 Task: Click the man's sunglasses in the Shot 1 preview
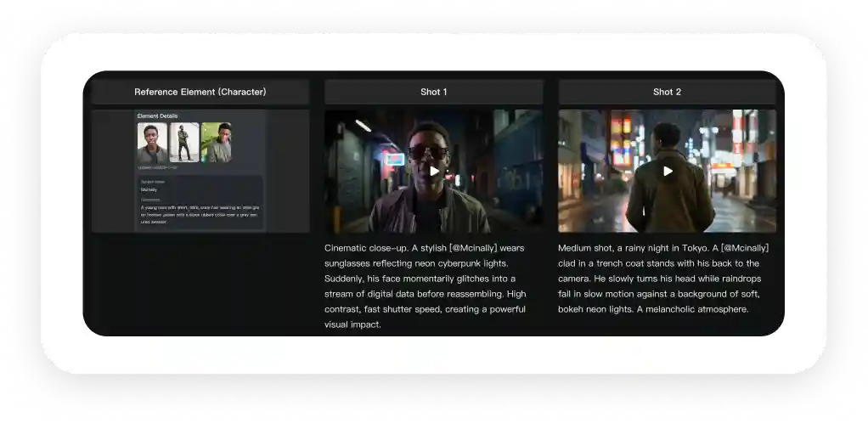(x=428, y=153)
